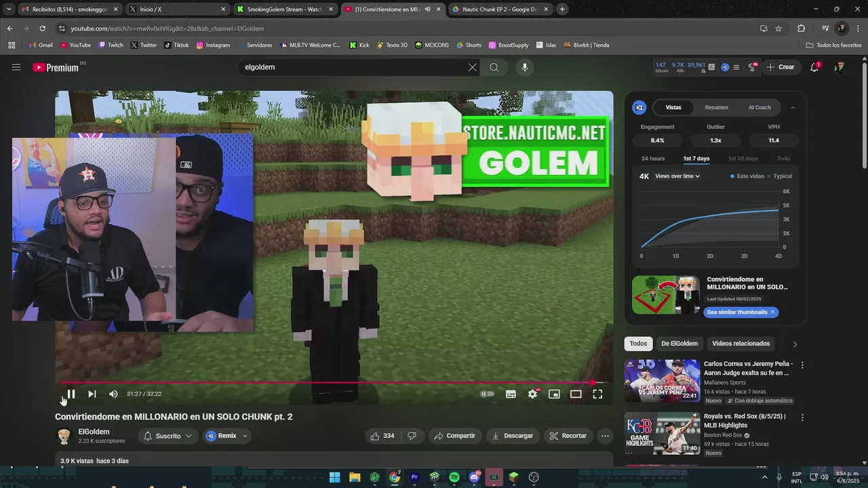Open YouTube notifications bell
This screenshot has height=488, width=868.
pyautogui.click(x=814, y=67)
